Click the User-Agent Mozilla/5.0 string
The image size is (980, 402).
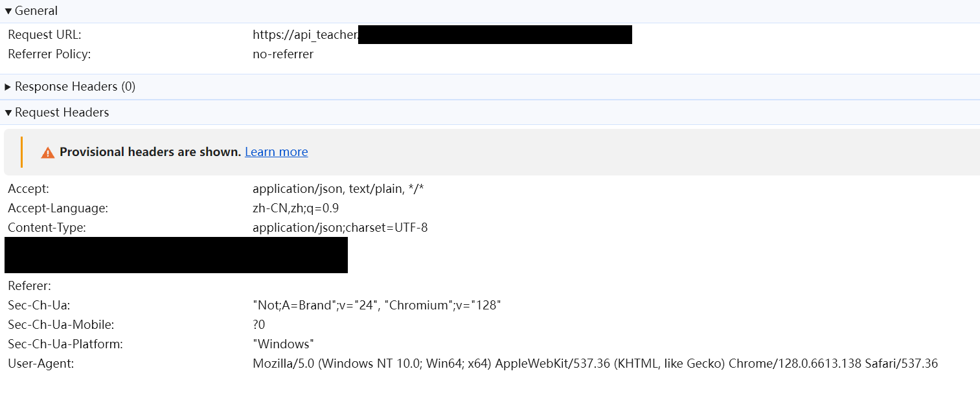pos(595,364)
